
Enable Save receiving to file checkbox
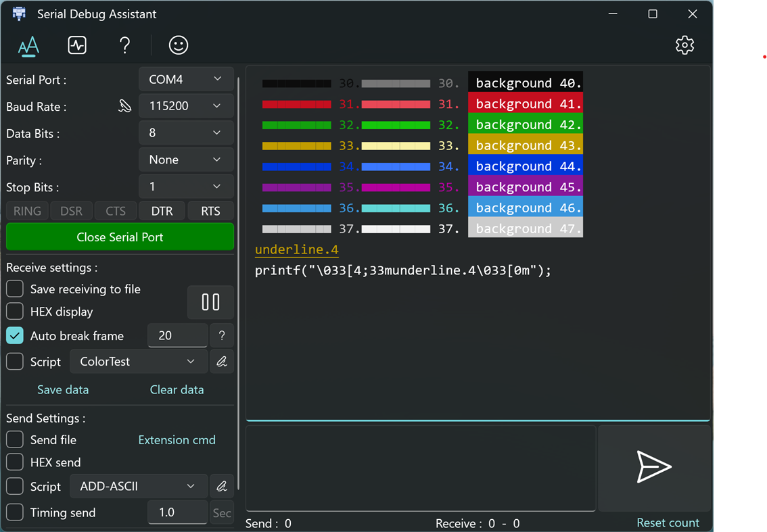click(15, 289)
